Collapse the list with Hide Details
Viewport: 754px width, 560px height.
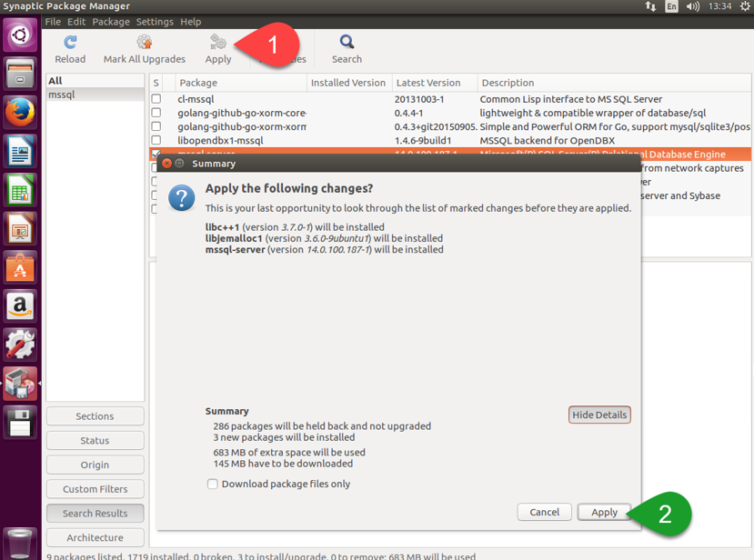(x=598, y=415)
